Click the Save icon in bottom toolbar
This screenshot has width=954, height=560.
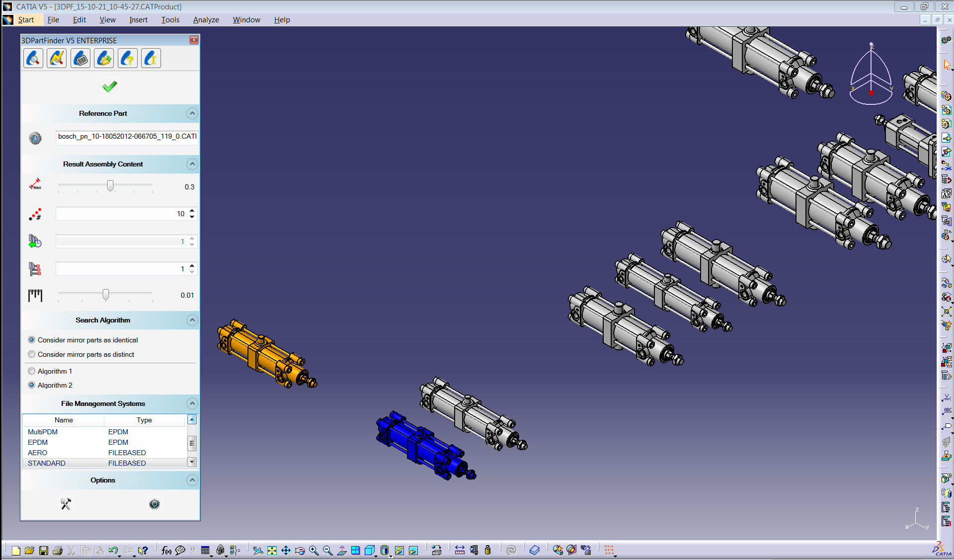(44, 550)
